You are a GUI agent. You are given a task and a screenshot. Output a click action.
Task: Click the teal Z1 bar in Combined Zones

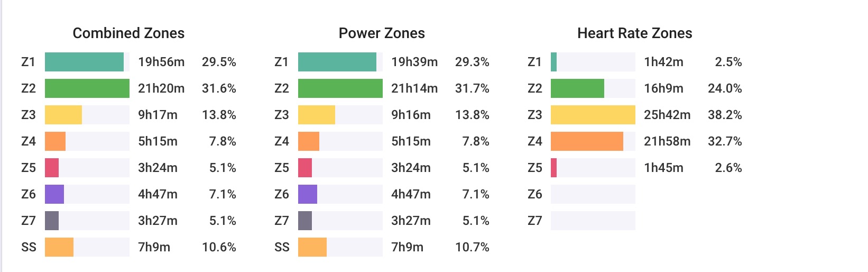tap(84, 62)
